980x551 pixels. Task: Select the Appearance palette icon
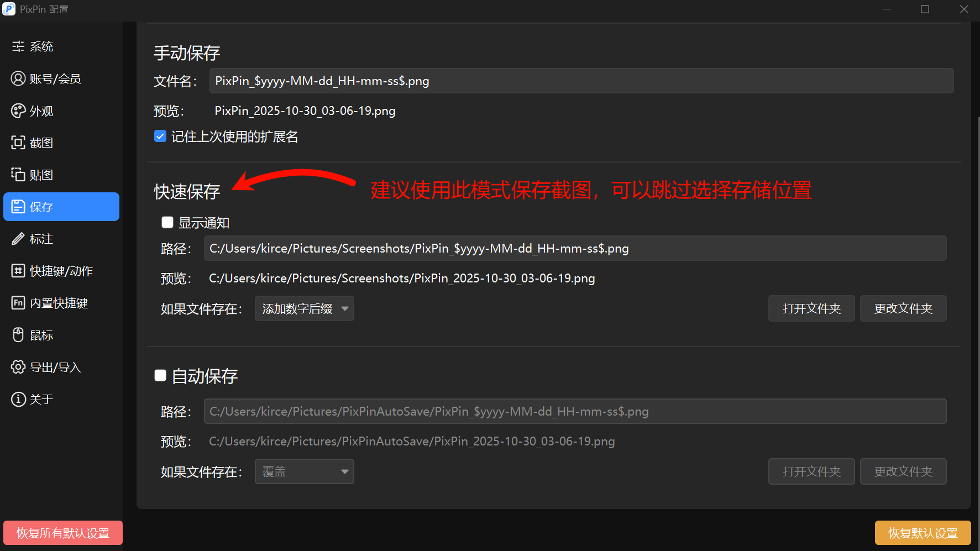(18, 111)
